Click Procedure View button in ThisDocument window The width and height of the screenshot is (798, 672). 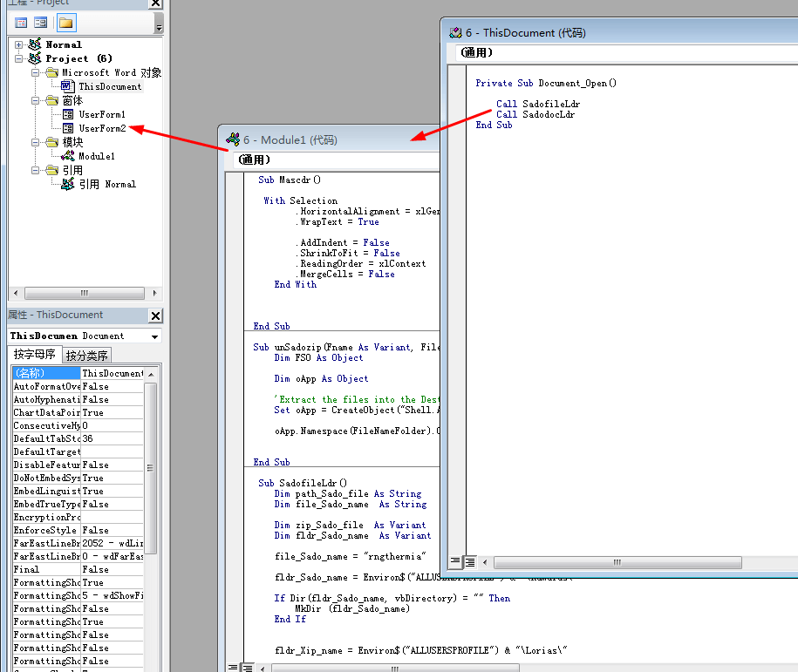coord(454,561)
